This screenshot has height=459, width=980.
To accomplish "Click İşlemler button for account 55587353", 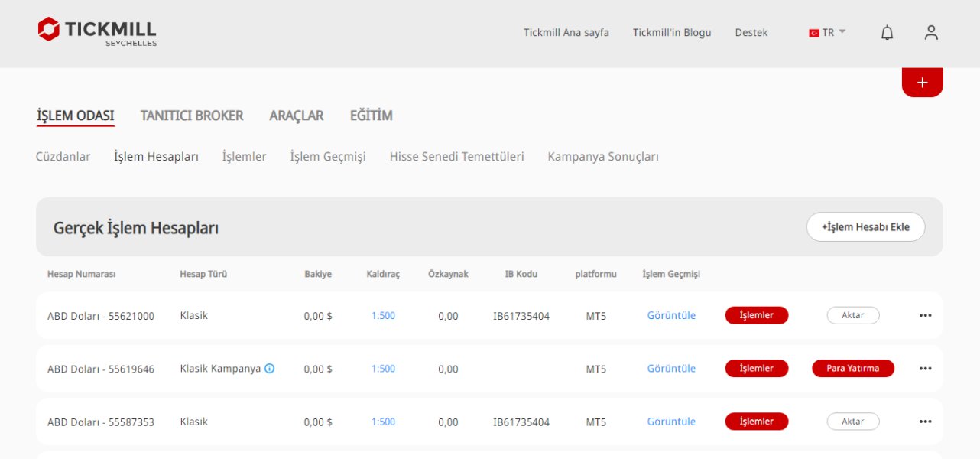I will (x=757, y=422).
